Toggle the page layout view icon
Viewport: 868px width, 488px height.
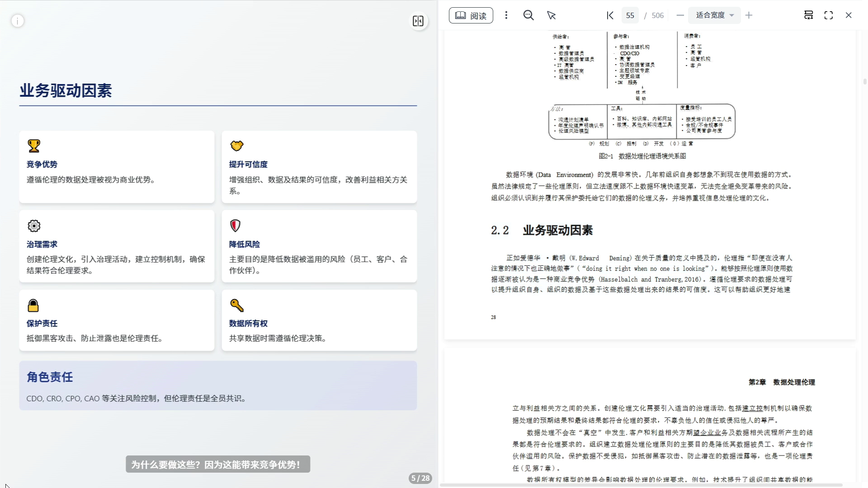[808, 15]
